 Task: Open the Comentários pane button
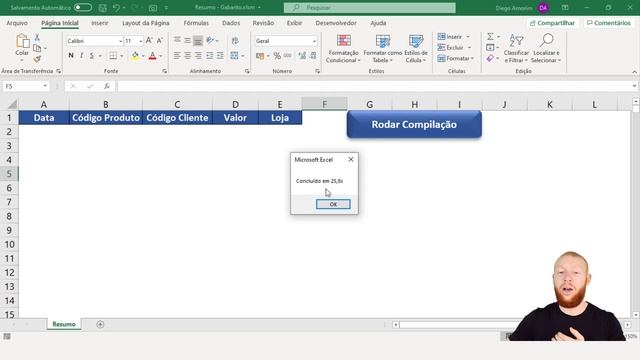pos(609,23)
